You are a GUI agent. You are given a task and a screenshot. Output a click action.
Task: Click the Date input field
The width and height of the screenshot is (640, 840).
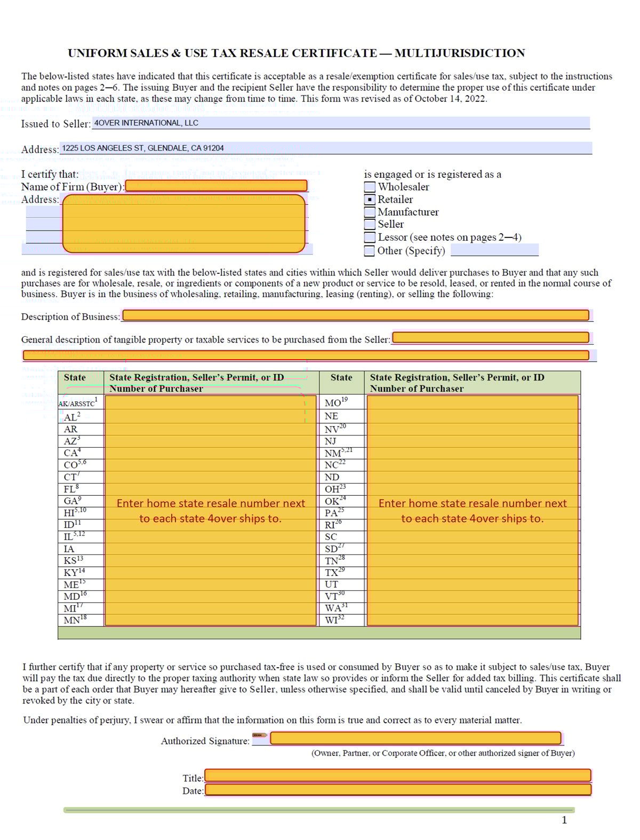pos(398,790)
